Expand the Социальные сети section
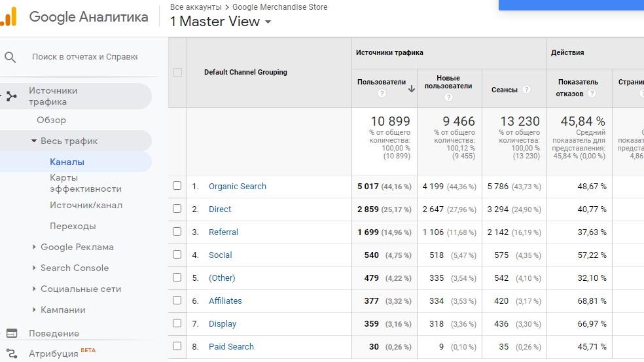This screenshot has width=644, height=362. coord(34,289)
